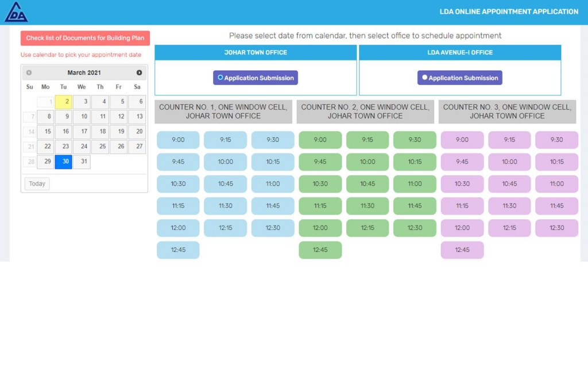Book the 9:00 slot at Counter No. 1
588x368 pixels.
coord(178,140)
